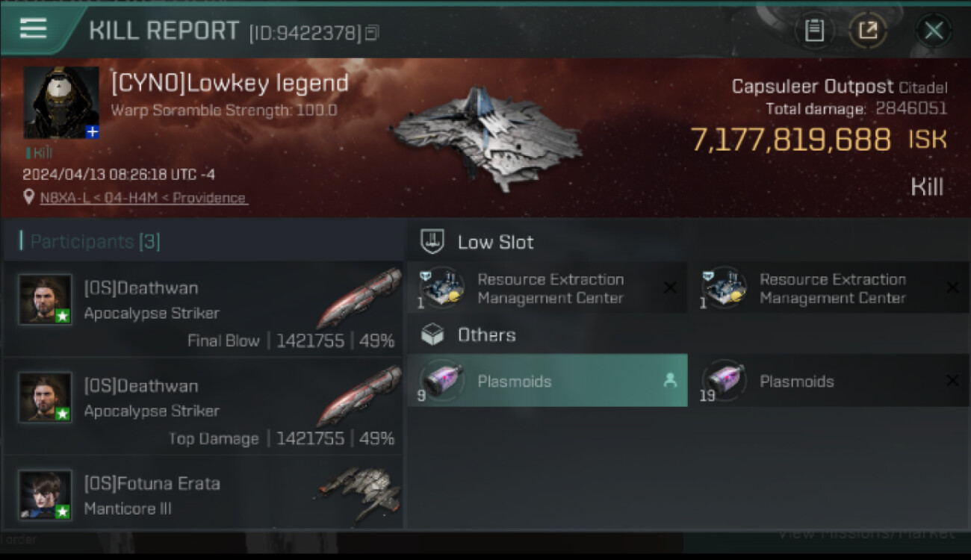Click Fotuna Erata's portrait
This screenshot has width=971, height=560.
click(x=46, y=494)
